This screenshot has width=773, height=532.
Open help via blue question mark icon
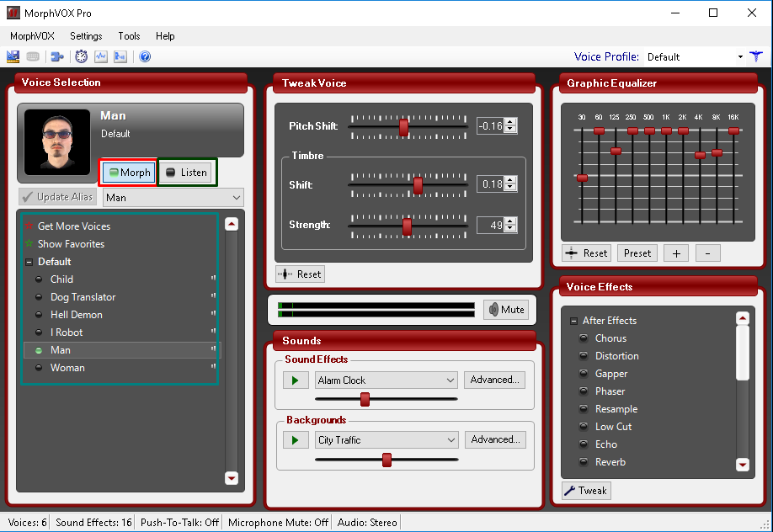(x=145, y=56)
